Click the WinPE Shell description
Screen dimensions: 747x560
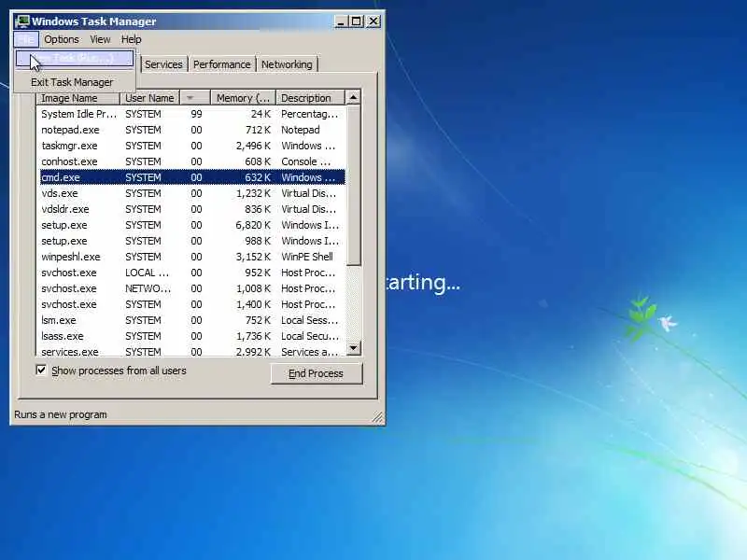tap(307, 257)
